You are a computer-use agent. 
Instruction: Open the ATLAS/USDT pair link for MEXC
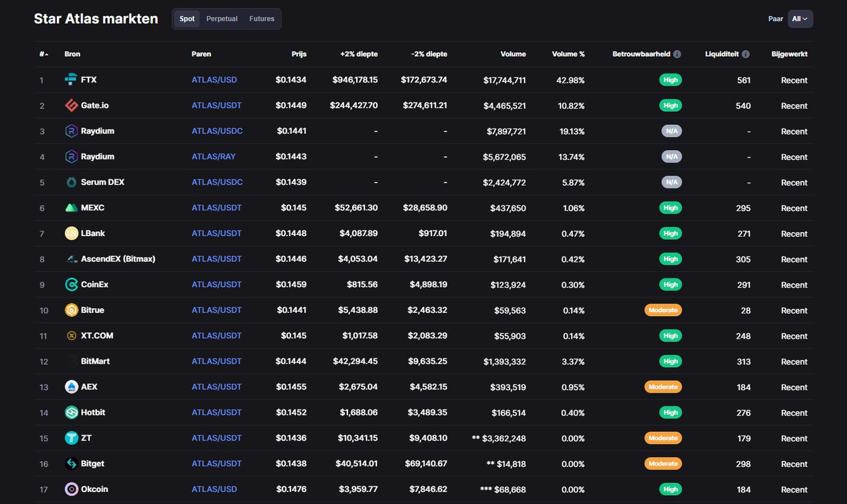coord(217,208)
